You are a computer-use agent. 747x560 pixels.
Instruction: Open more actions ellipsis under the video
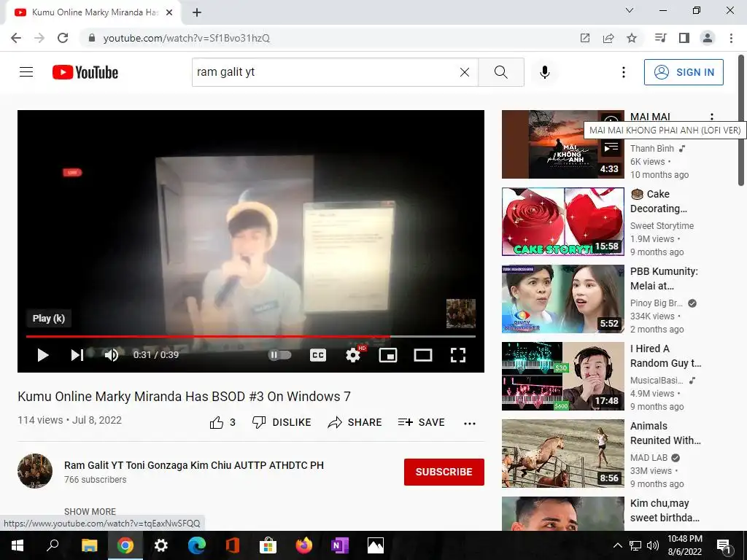470,424
